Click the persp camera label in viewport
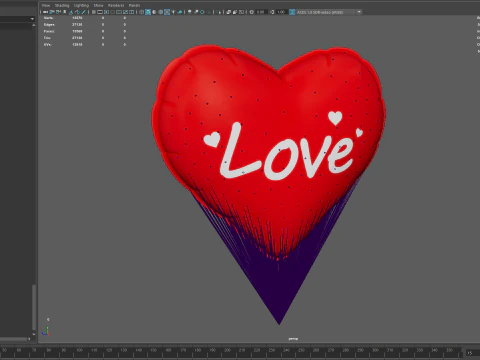The width and height of the screenshot is (480, 360). 293,339
